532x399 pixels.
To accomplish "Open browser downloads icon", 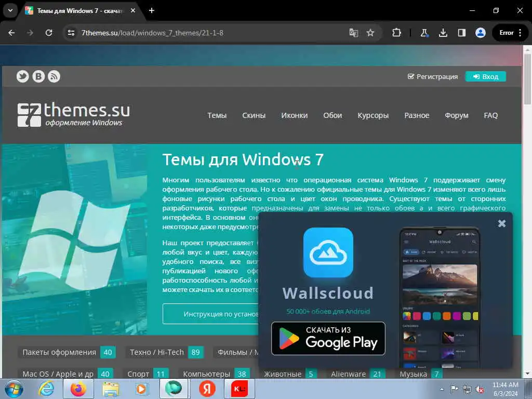I will 443,33.
